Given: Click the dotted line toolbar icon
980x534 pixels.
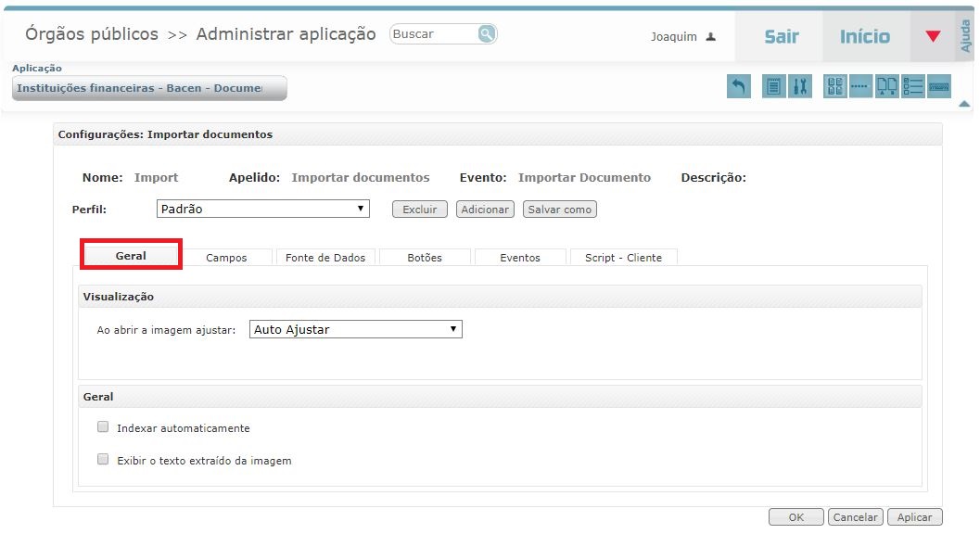Looking at the screenshot, I should [860, 86].
